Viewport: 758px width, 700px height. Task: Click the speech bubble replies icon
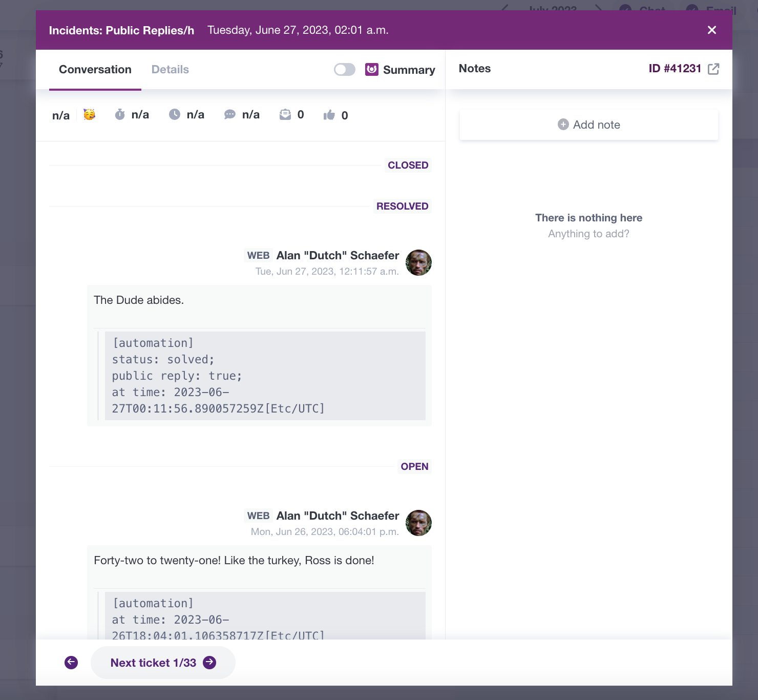230,115
